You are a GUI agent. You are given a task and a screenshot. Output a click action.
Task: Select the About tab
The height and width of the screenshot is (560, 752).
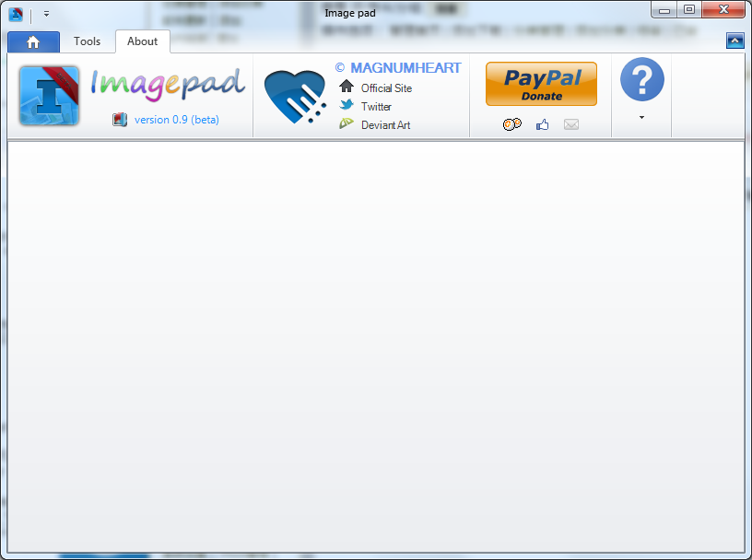click(143, 41)
